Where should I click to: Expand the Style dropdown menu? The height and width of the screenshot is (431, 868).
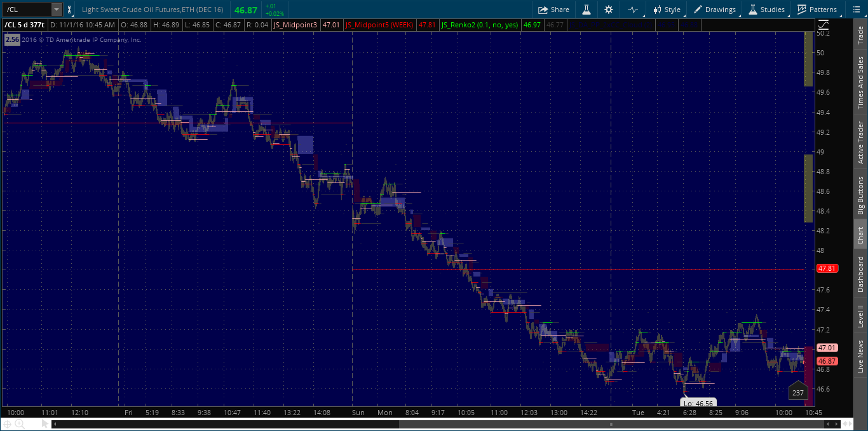click(667, 10)
